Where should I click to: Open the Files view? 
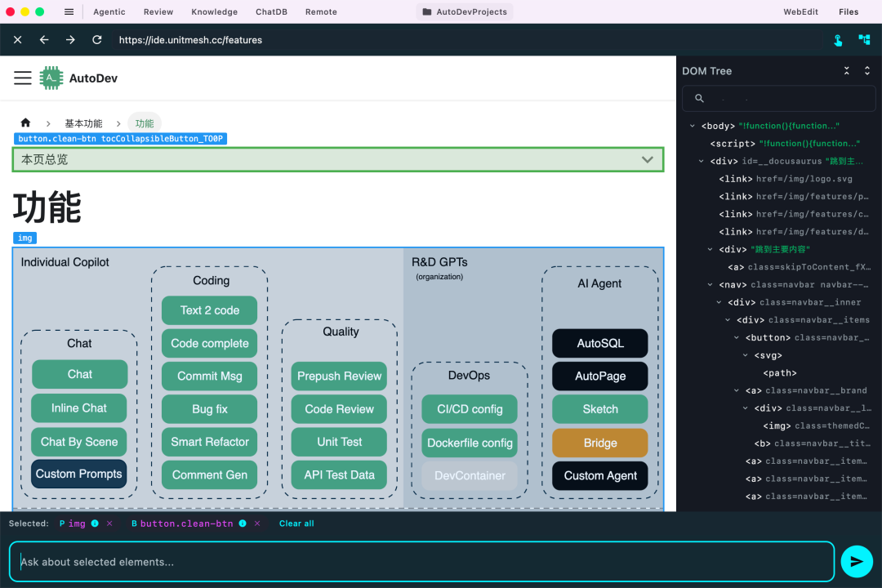(x=849, y=11)
